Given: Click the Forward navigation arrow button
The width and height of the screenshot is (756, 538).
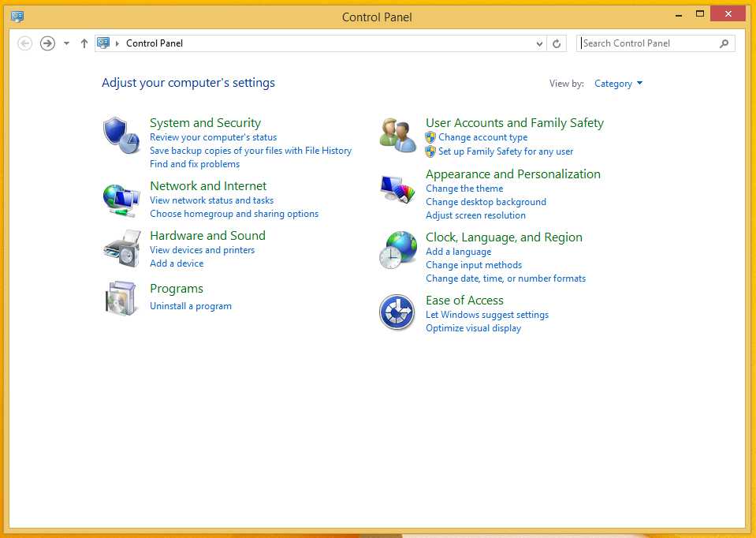Looking at the screenshot, I should point(47,43).
